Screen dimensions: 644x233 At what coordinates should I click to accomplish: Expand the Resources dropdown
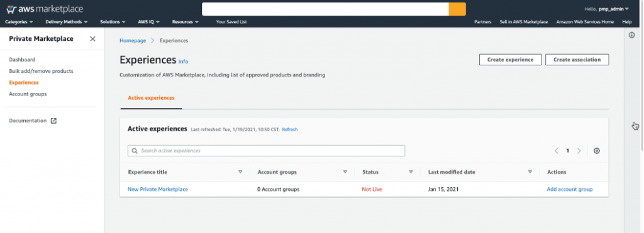(186, 22)
